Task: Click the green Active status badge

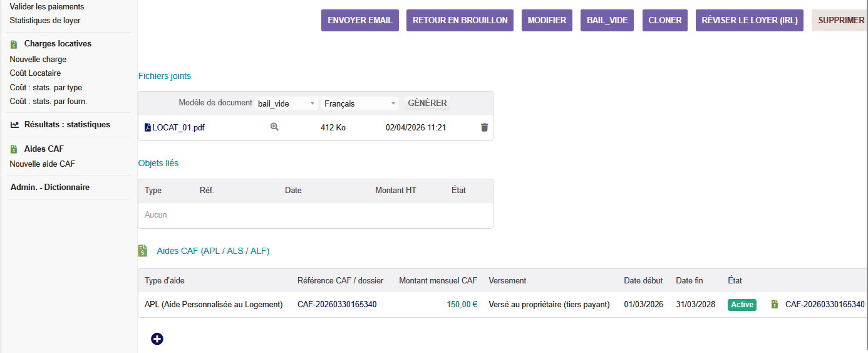Action: pyautogui.click(x=741, y=305)
